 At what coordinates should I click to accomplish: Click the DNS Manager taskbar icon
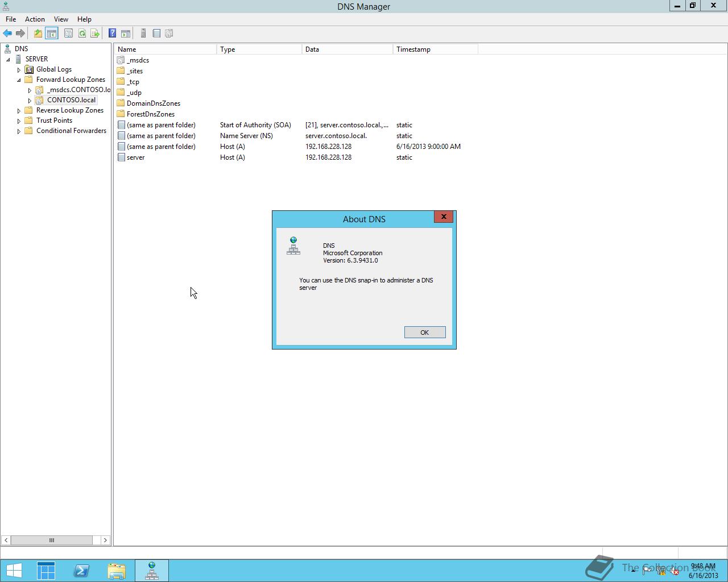pyautogui.click(x=152, y=571)
